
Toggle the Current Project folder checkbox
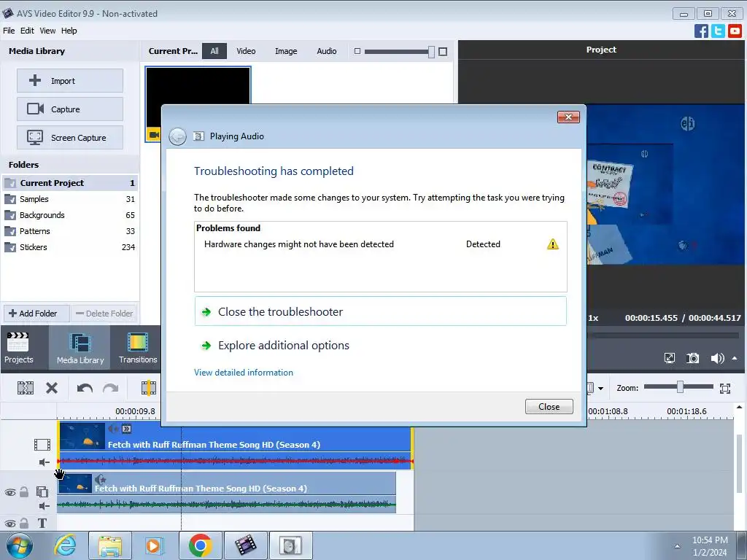[x=10, y=183]
